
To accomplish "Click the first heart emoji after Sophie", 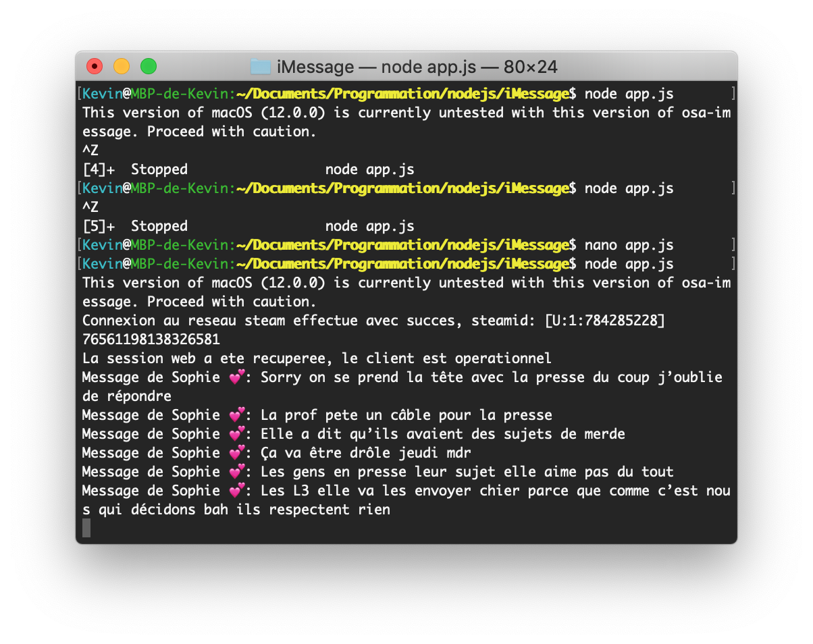I will pos(236,377).
